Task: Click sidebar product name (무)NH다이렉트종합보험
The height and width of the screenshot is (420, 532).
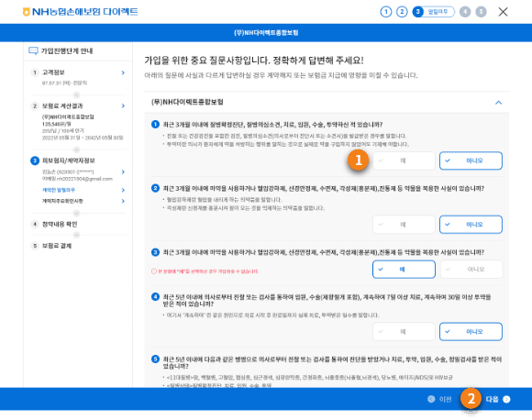Action: pos(68,116)
